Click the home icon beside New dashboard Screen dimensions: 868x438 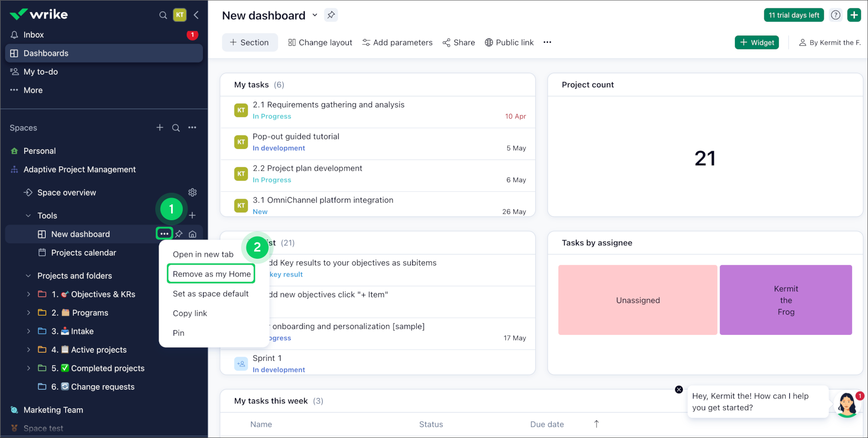point(192,234)
